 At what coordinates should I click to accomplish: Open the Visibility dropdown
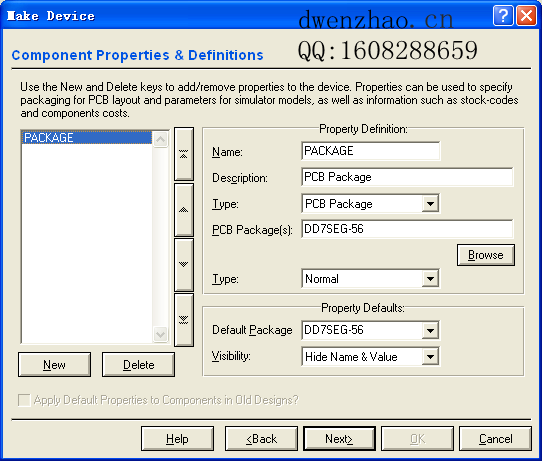pos(430,357)
